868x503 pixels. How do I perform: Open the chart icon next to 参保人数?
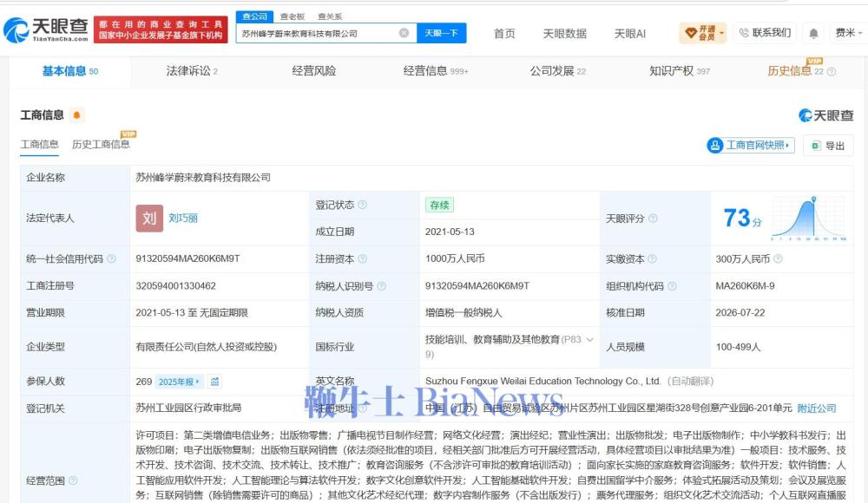coord(214,382)
